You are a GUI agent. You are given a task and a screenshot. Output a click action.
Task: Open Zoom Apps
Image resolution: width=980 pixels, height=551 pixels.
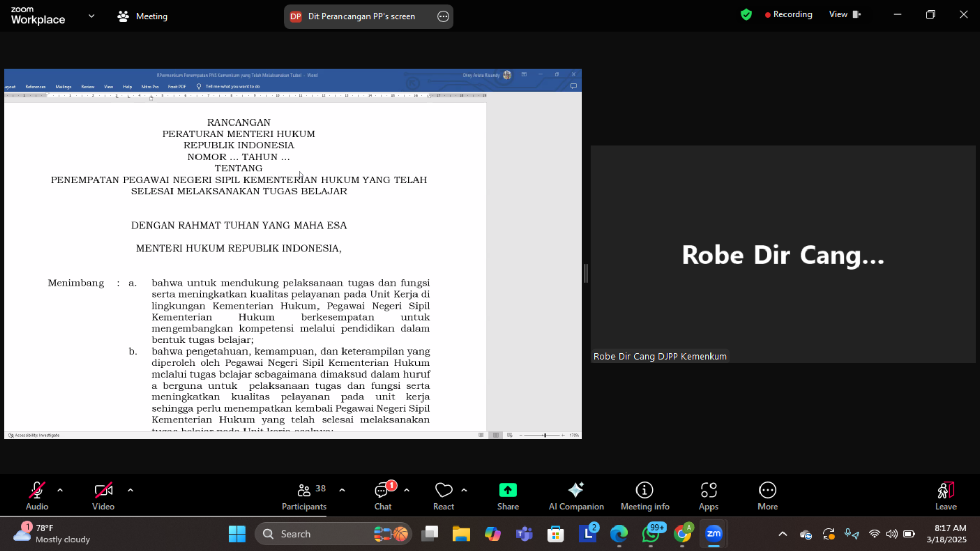coord(708,495)
